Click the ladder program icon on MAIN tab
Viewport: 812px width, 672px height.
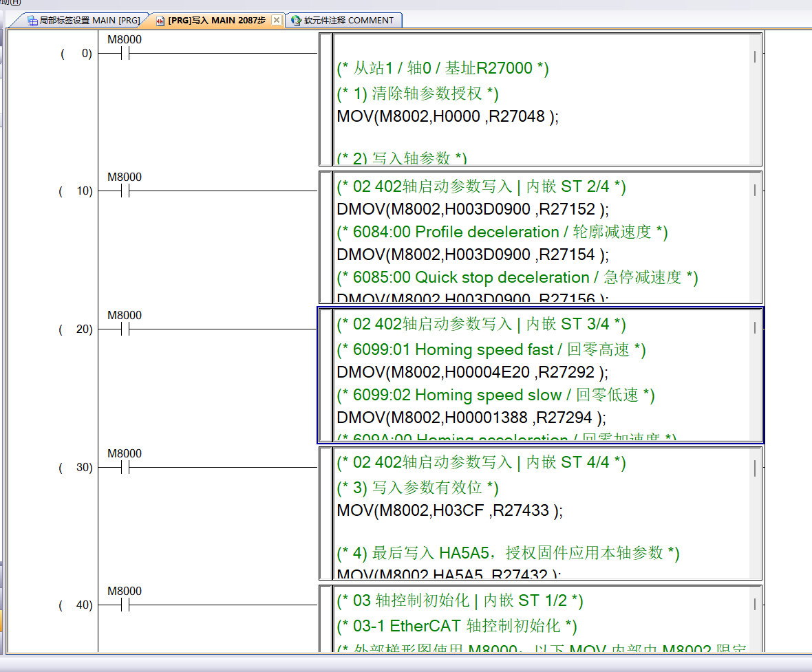coord(160,21)
